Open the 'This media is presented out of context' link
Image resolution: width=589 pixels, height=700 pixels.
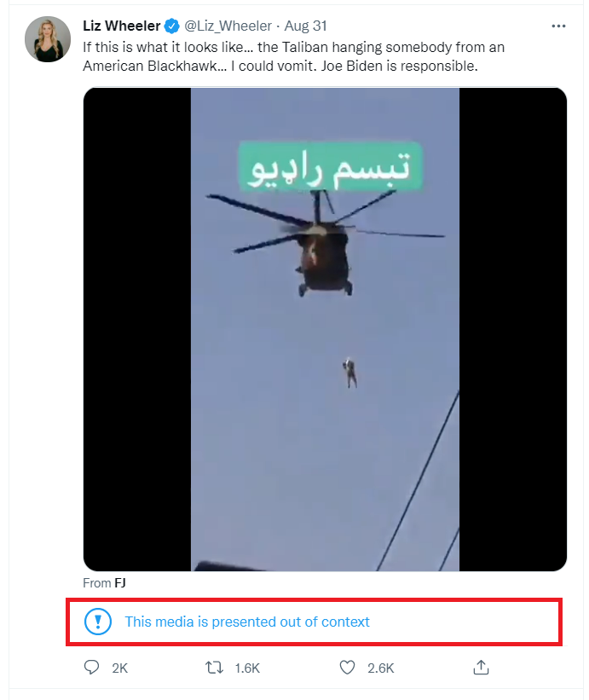tap(246, 622)
